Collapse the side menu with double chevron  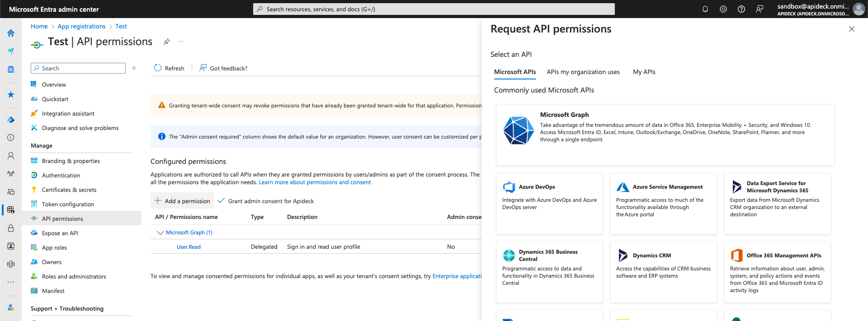pyautogui.click(x=134, y=68)
